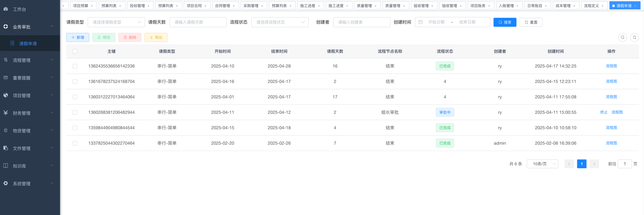Open the 流程状态 dropdown filter
This screenshot has width=644, height=215.
280,22
